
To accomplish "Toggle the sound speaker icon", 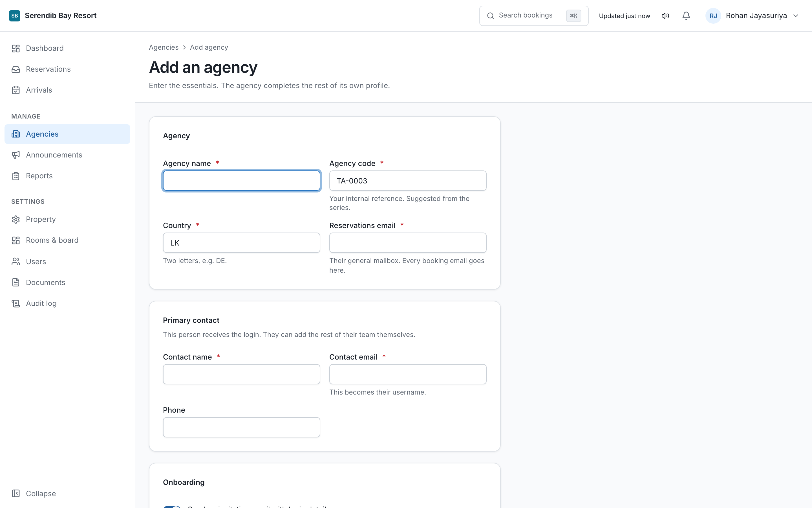I will click(x=665, y=16).
